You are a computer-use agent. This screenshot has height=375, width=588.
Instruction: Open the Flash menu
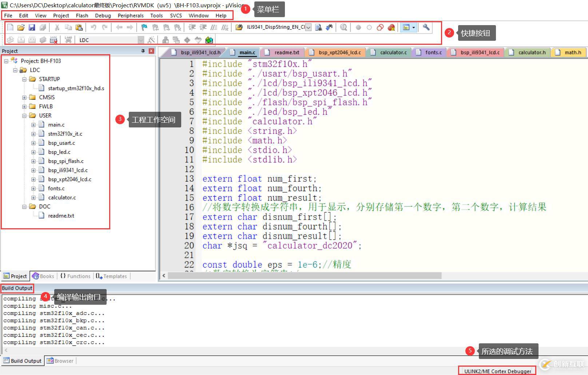82,16
